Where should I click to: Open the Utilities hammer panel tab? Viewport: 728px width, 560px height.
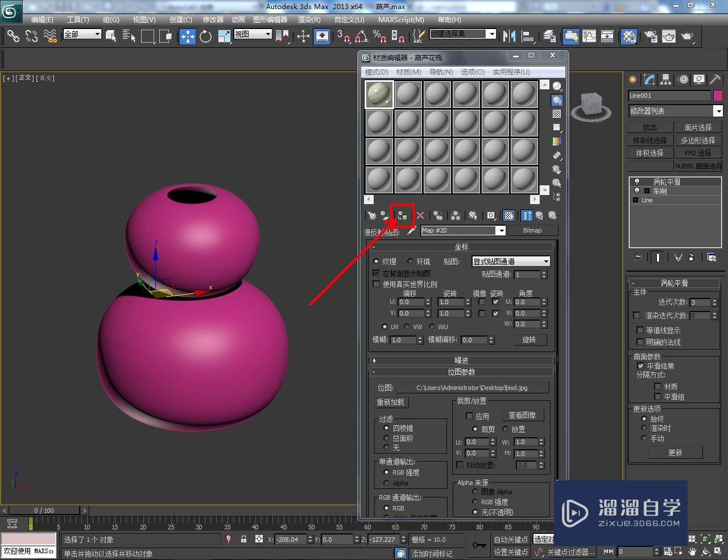click(715, 80)
